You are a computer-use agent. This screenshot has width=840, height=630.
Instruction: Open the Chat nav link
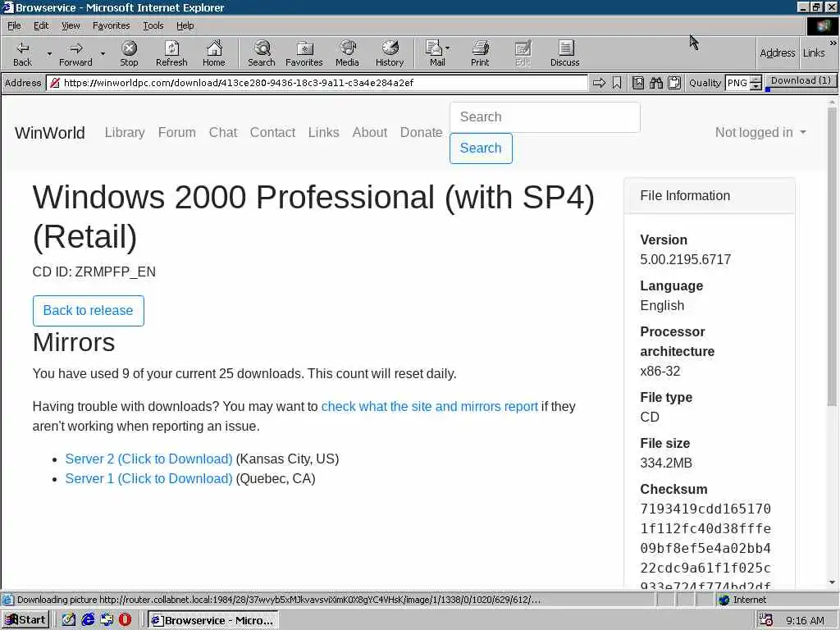223,132
